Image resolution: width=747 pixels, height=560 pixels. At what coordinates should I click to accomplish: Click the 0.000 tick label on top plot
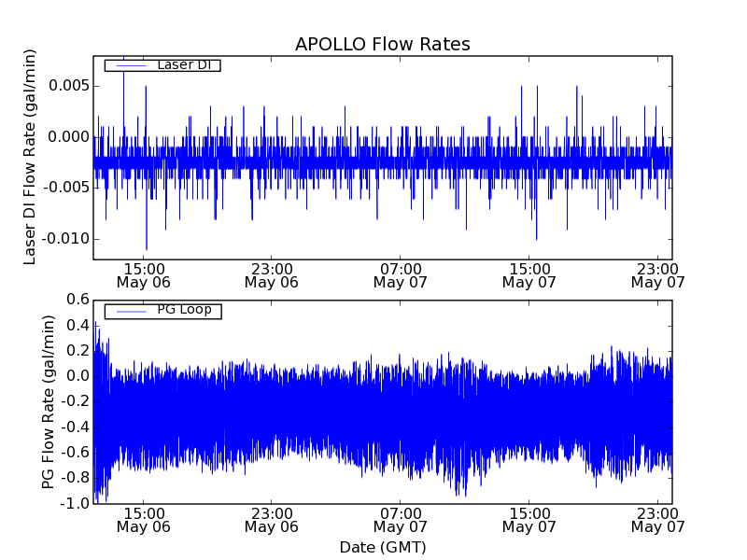pos(65,137)
